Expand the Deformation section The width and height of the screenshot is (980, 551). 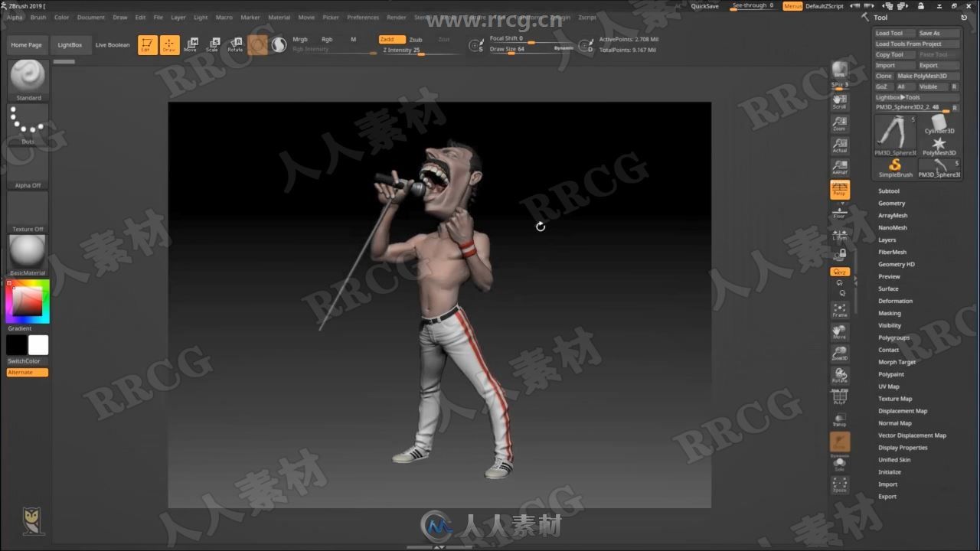[x=895, y=301]
